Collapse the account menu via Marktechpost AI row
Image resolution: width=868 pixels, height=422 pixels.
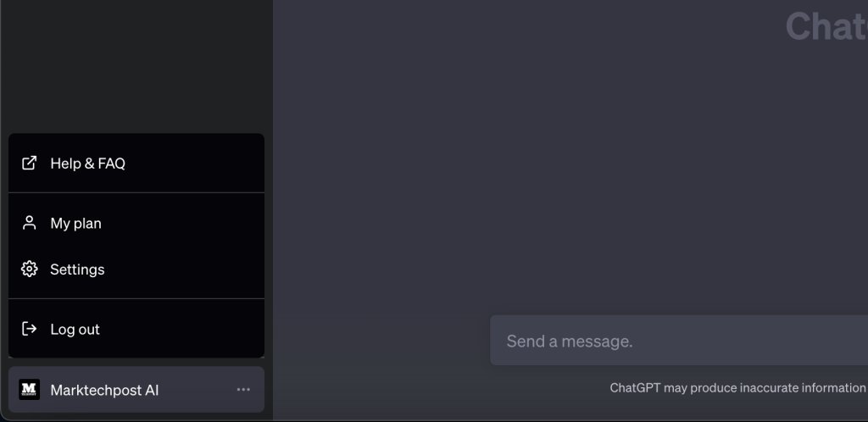tap(136, 389)
